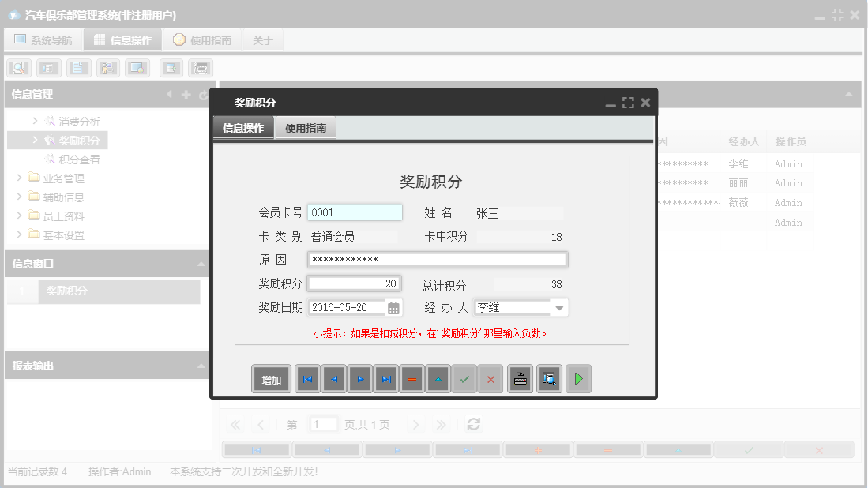The width and height of the screenshot is (868, 488).
Task: Click the next record arrow icon
Action: [359, 378]
